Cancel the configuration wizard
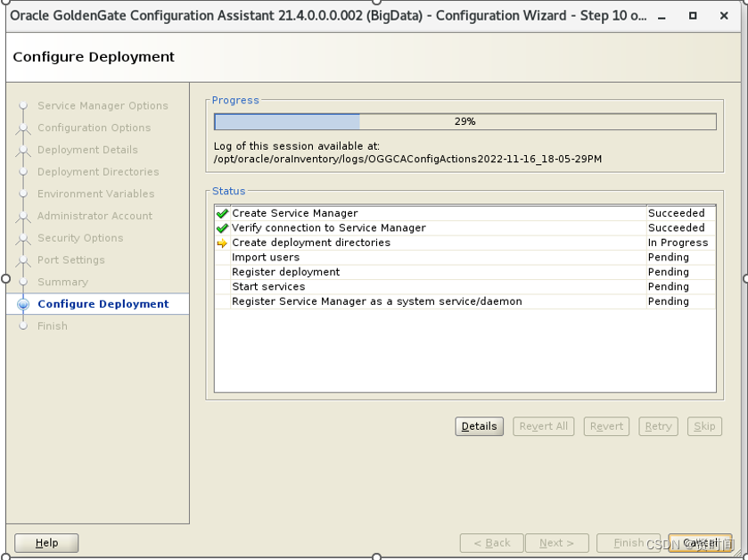 (700, 543)
